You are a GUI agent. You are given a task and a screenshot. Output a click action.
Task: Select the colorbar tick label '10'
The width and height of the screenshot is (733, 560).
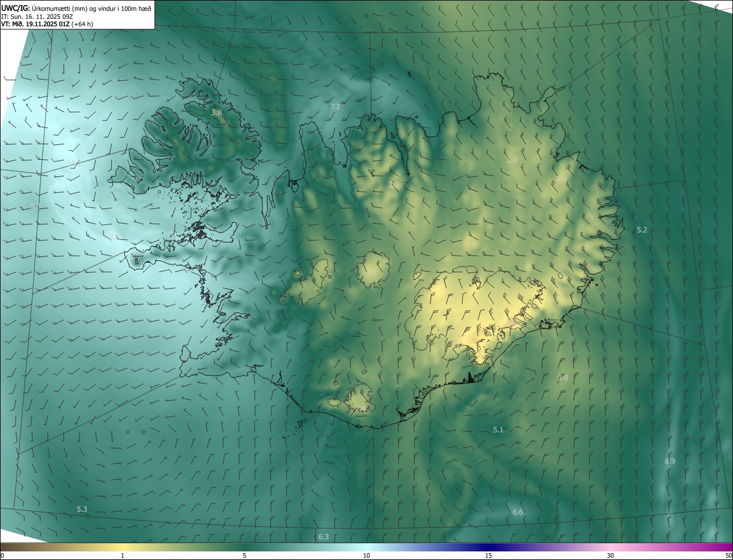[x=366, y=555]
